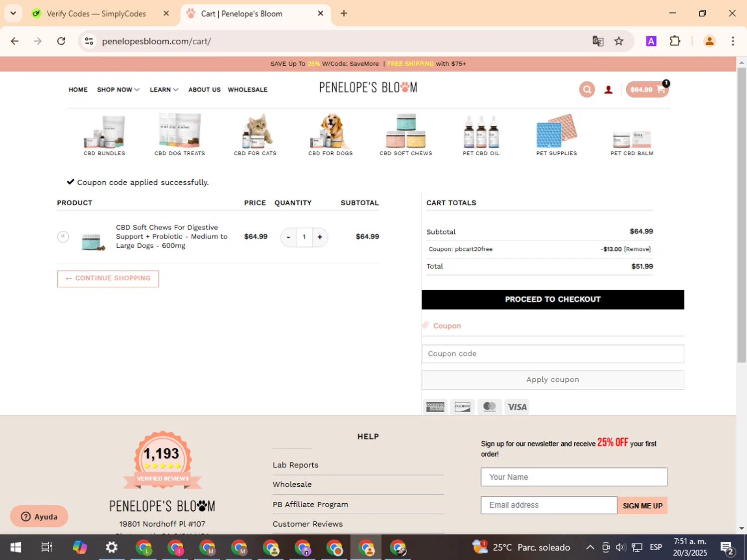This screenshot has width=747, height=560.
Task: Open the volume control in system tray
Action: tap(621, 548)
